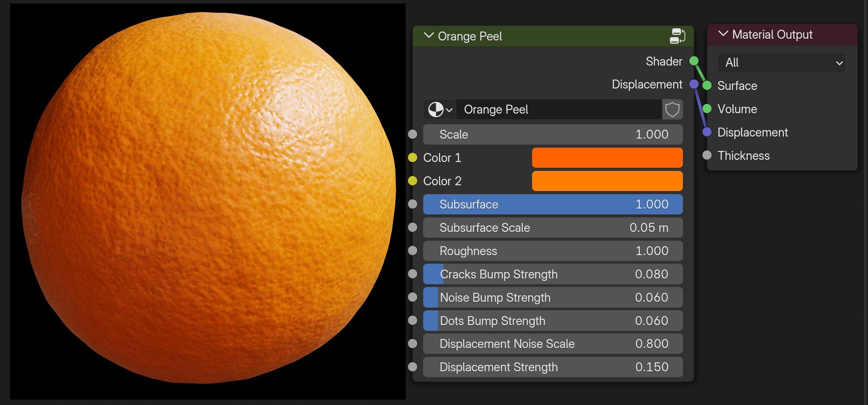Collapse the Orange Peel node

point(428,36)
